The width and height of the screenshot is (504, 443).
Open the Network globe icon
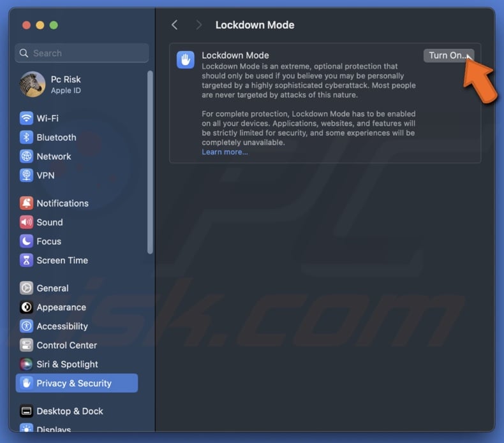(x=26, y=156)
